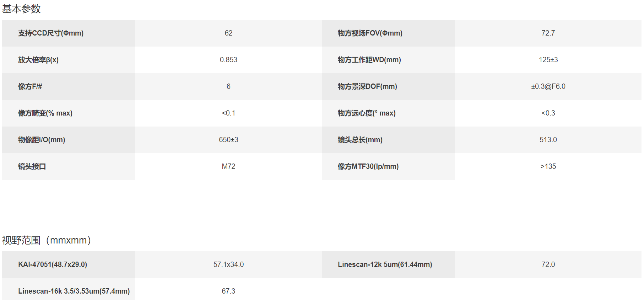Select the 像方畸变(% max) label
The height and width of the screenshot is (300, 644).
pos(45,113)
